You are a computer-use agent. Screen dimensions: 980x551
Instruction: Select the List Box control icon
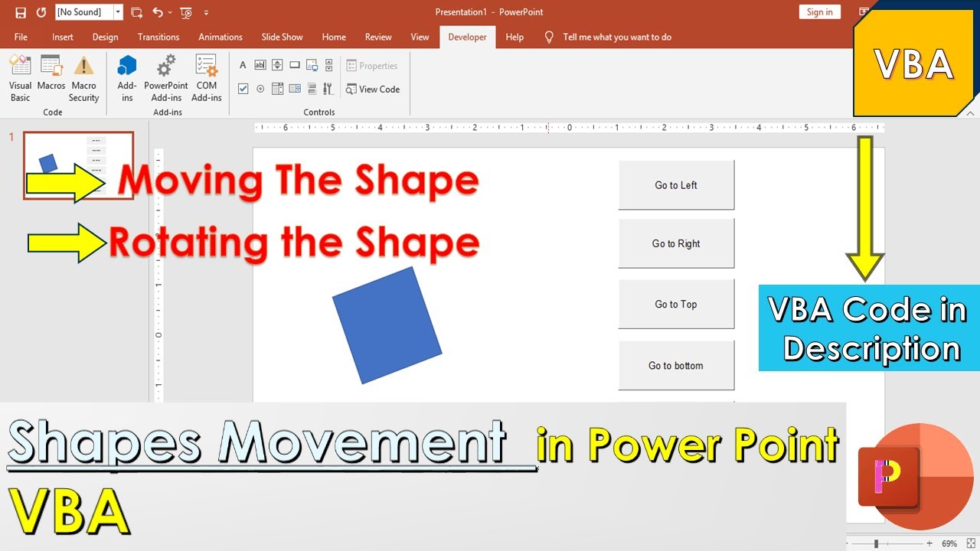point(295,89)
